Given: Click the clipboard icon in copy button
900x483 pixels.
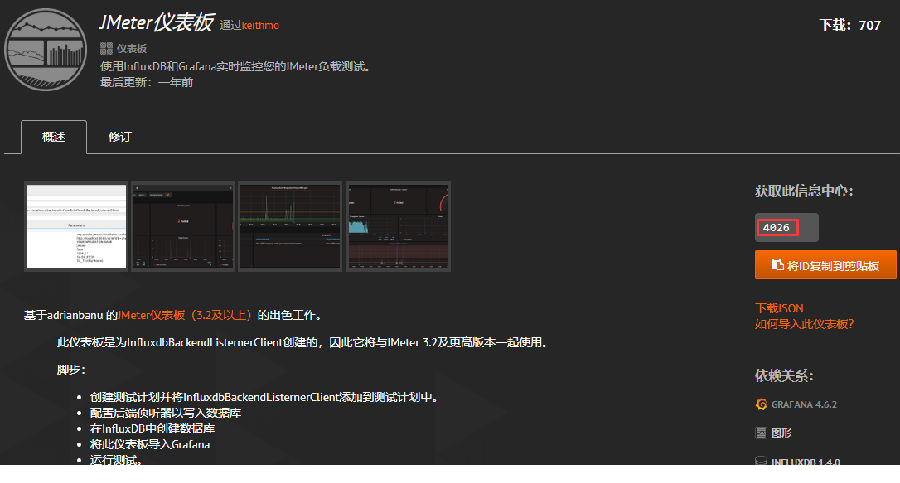Looking at the screenshot, I should click(777, 265).
